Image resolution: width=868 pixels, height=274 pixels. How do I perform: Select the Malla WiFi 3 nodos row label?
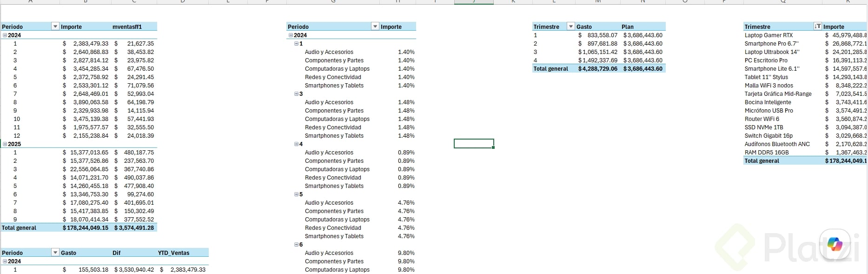[769, 85]
